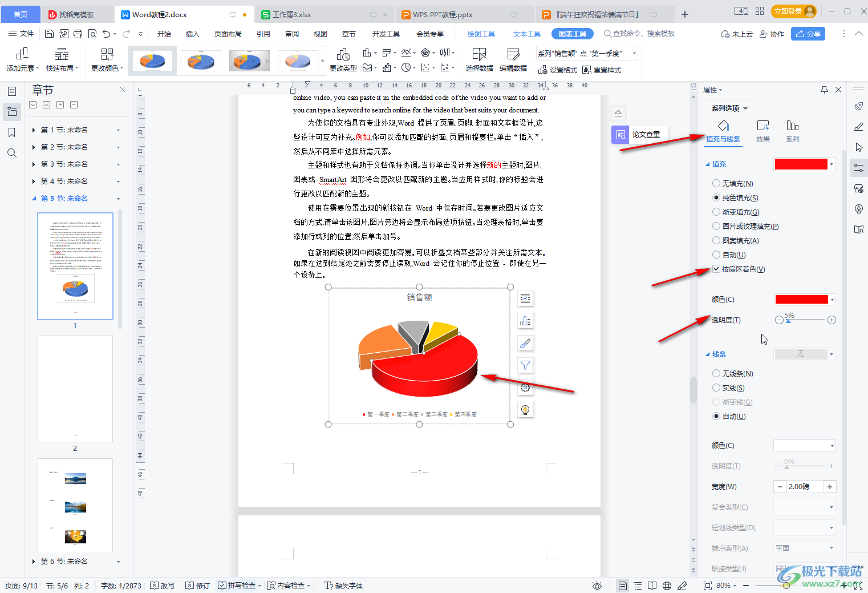The height and width of the screenshot is (593, 868).
Task: Click the Print icon in quick toolbar
Action: pos(78,34)
